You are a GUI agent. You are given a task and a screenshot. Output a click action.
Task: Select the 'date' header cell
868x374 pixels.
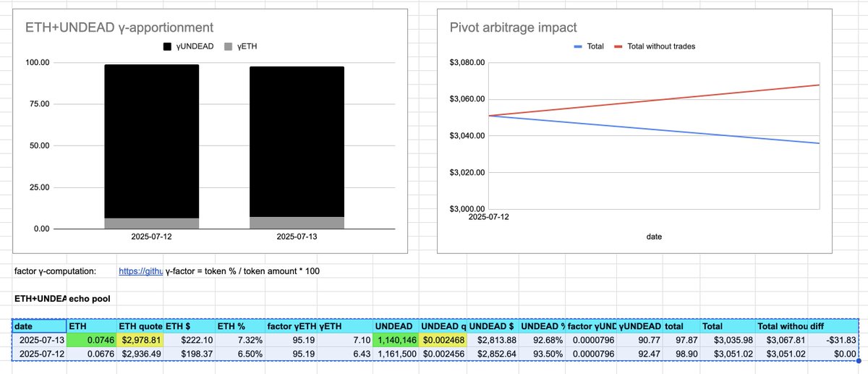tap(40, 327)
